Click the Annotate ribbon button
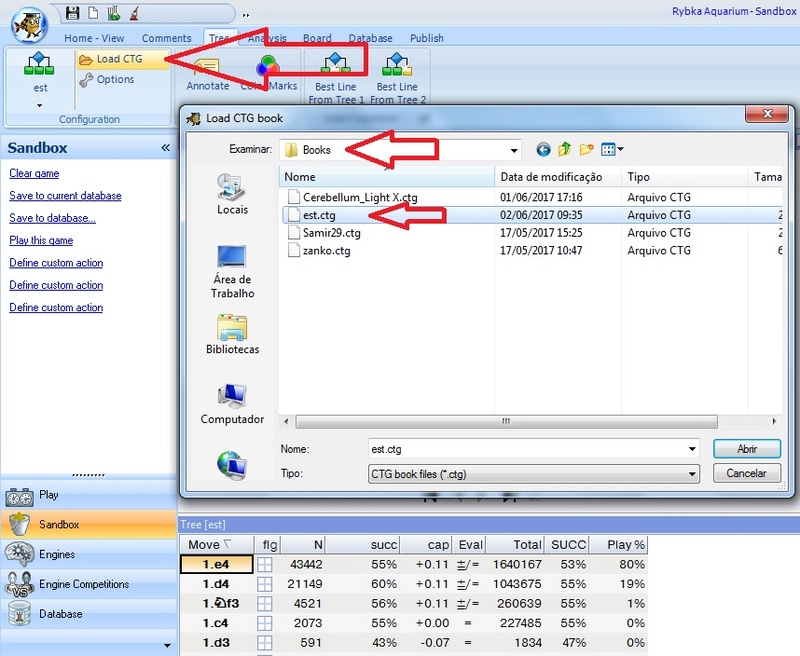This screenshot has width=800, height=656. click(208, 75)
